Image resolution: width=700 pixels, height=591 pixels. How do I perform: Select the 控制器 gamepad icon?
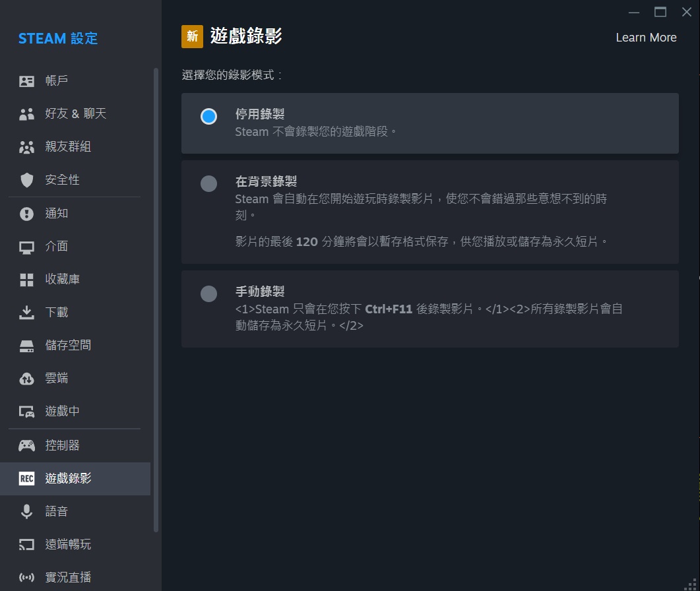[x=26, y=446]
